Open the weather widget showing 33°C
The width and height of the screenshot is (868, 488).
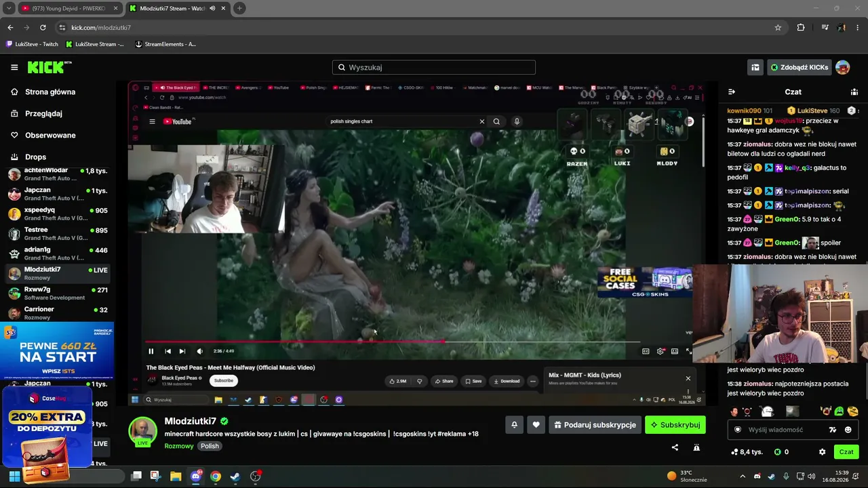coord(687,476)
